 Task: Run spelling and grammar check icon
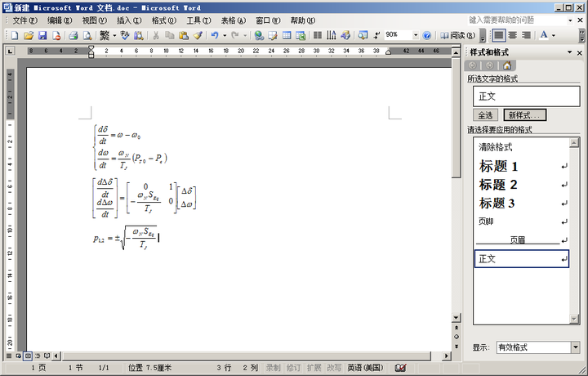point(124,35)
